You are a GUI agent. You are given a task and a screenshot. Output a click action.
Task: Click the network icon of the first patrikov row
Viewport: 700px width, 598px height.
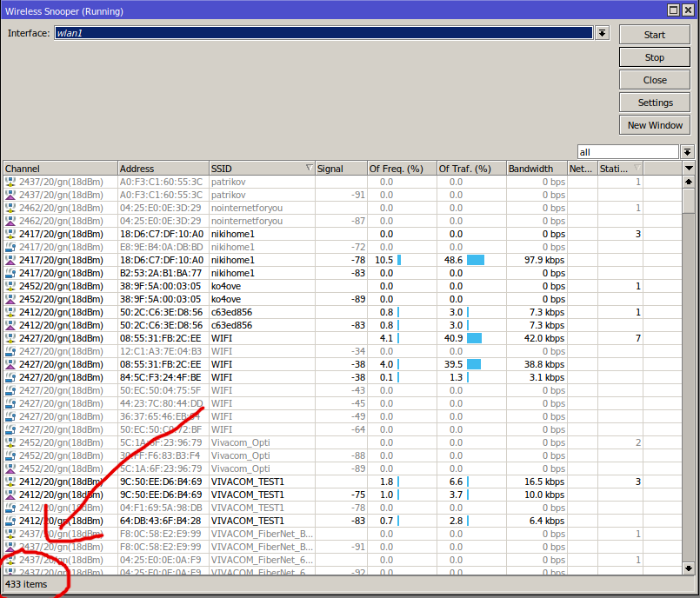tap(10, 182)
